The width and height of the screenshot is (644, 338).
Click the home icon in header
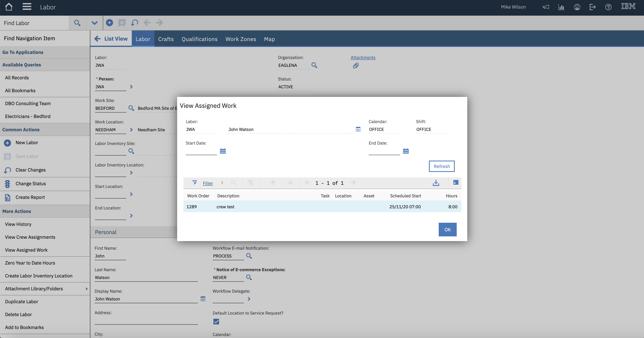coord(9,7)
